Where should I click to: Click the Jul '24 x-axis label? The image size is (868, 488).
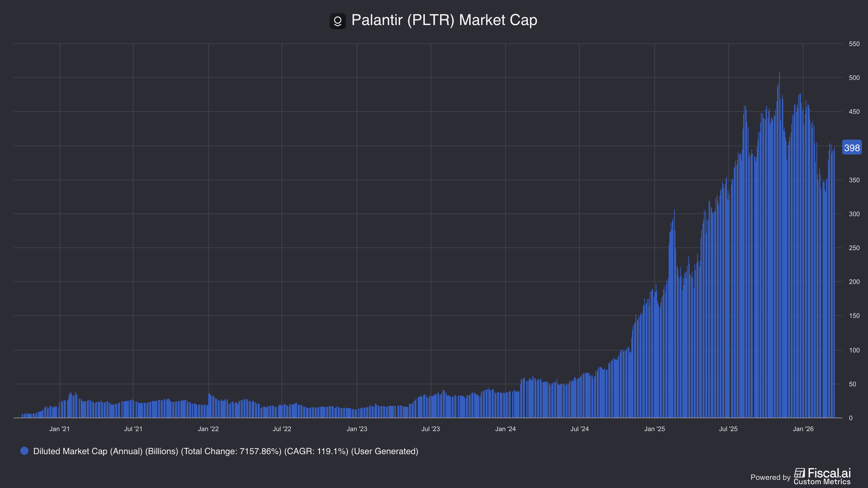[x=579, y=429]
